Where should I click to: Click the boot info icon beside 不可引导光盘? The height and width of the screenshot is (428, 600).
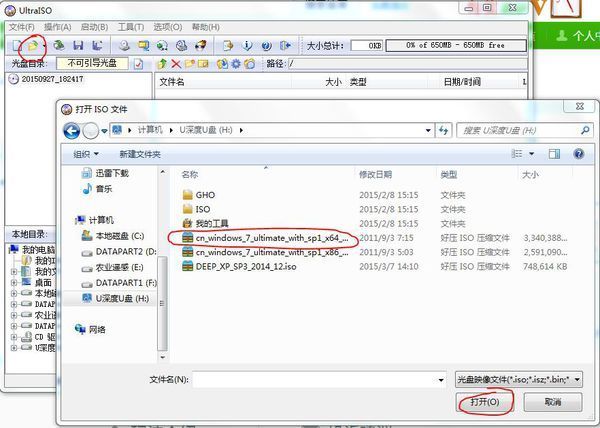(139, 64)
